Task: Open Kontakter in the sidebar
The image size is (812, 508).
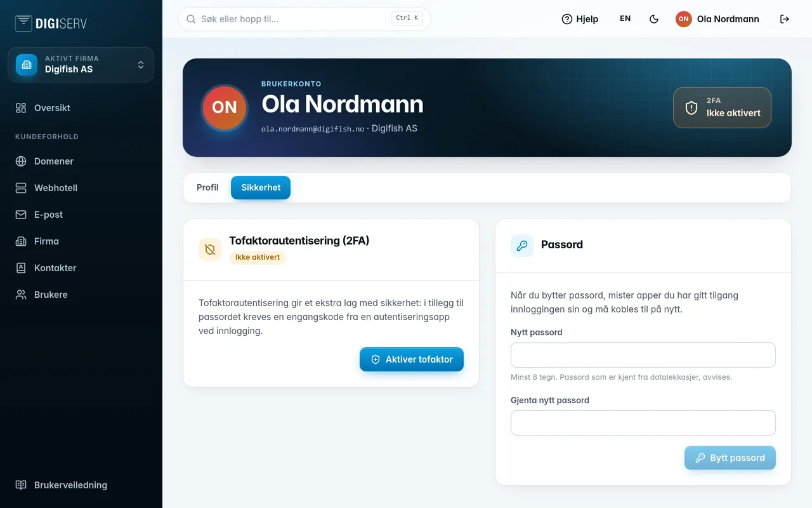Action: pos(81,268)
